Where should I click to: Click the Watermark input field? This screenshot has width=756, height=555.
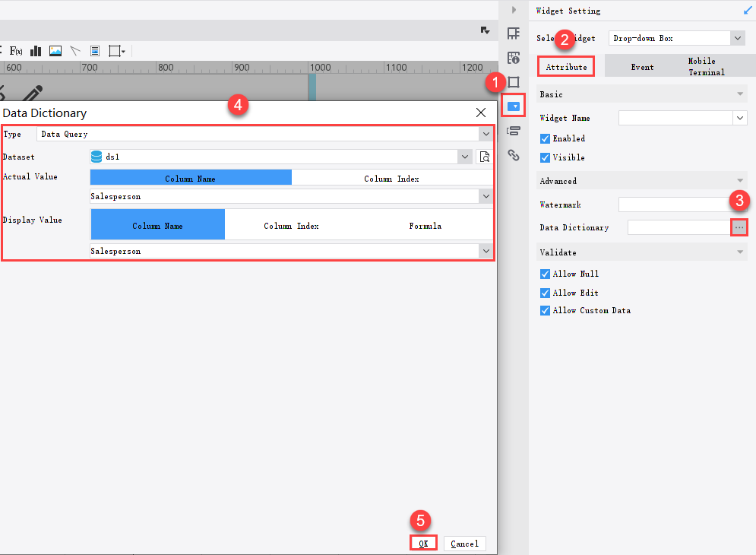coord(683,205)
